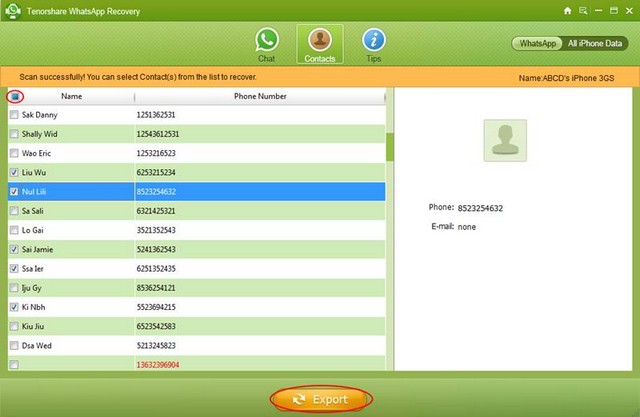Screen dimensions: 640x417
Task: Uncheck the Nul Lili checkbox
Action: point(14,191)
